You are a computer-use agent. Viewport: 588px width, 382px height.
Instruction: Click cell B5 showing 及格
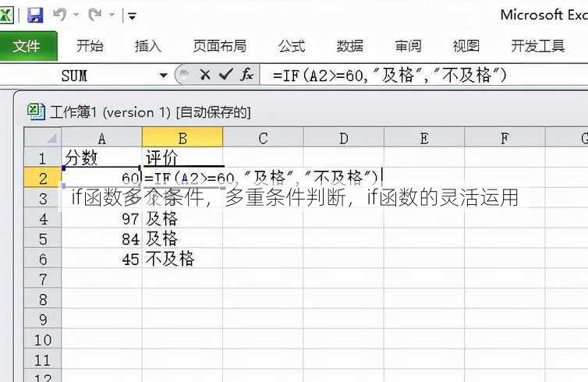click(182, 239)
